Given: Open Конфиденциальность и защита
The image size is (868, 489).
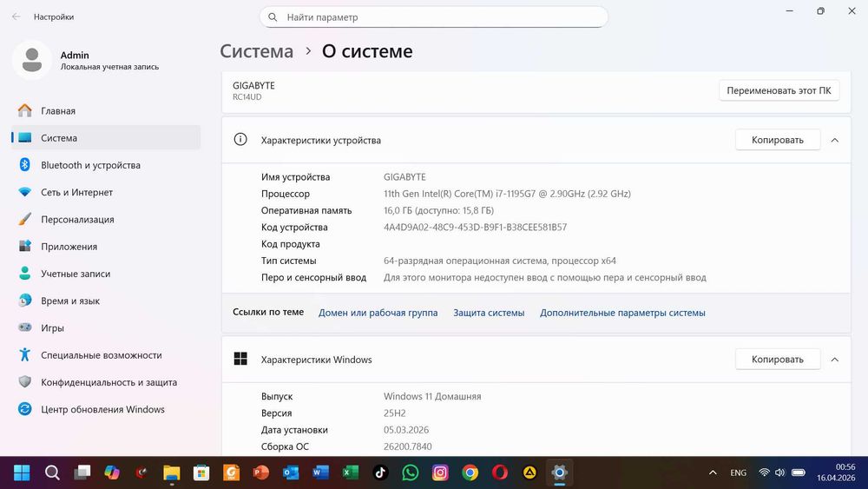Looking at the screenshot, I should (x=105, y=382).
